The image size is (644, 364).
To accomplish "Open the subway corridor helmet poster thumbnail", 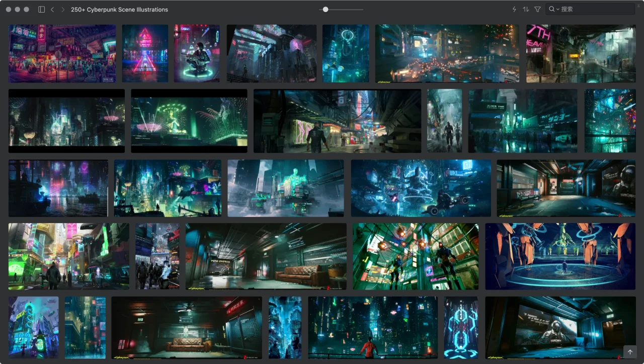I will pos(567,189).
